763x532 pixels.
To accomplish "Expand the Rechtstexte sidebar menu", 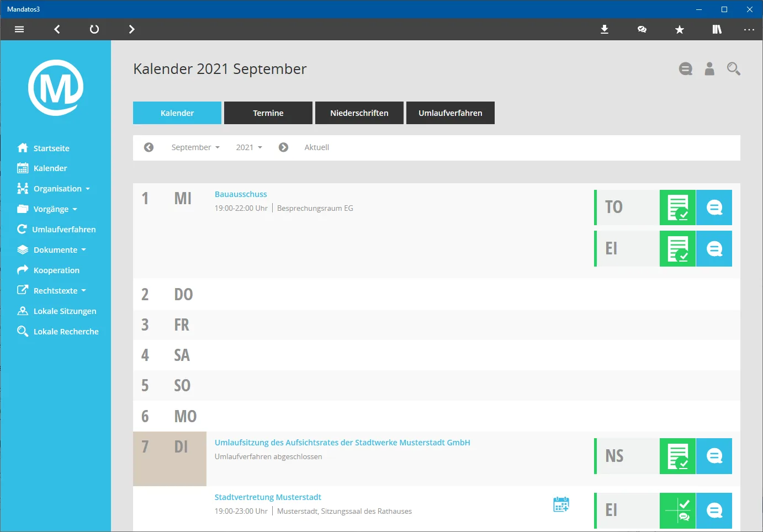I will click(x=51, y=291).
